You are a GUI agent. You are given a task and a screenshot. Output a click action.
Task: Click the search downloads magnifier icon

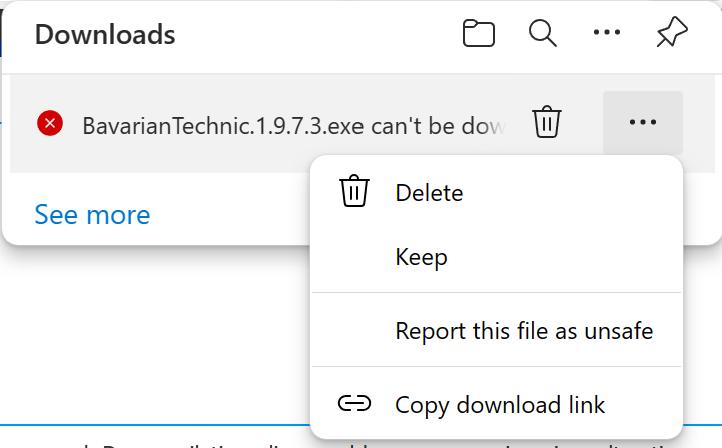click(x=542, y=33)
